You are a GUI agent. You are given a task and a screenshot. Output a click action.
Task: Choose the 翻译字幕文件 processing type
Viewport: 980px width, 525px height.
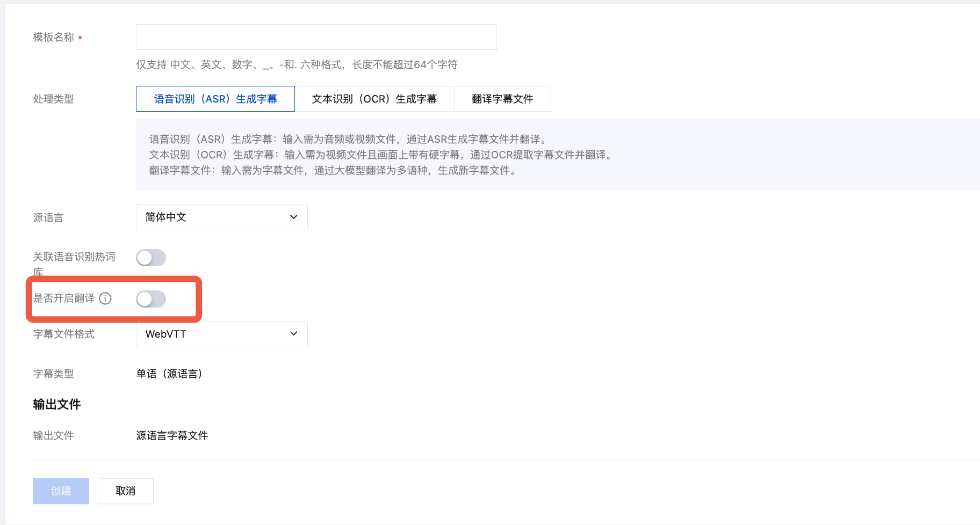click(x=502, y=99)
